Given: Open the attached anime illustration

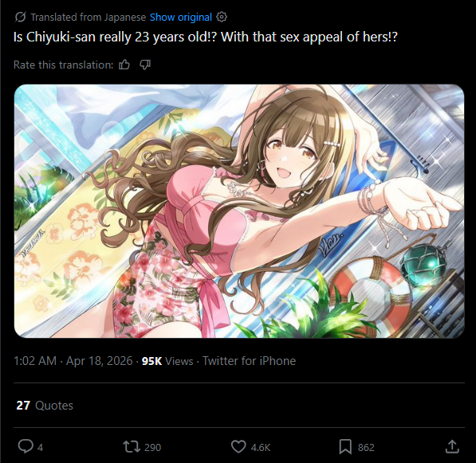Looking at the screenshot, I should [239, 211].
